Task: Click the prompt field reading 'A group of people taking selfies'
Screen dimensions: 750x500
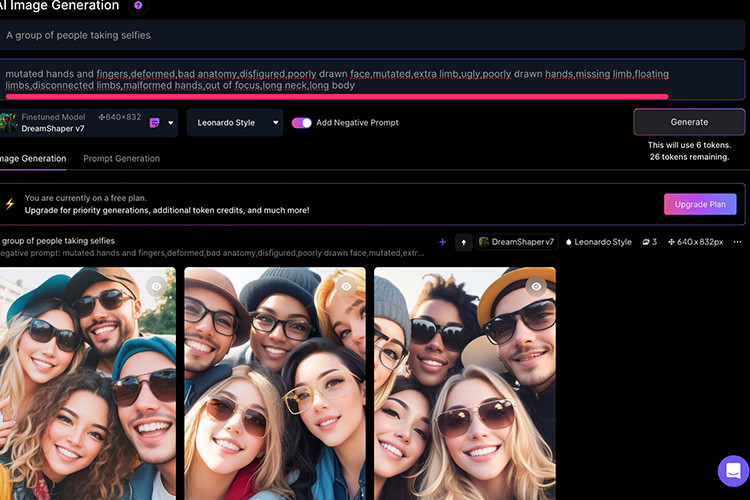Action: pyautogui.click(x=372, y=35)
